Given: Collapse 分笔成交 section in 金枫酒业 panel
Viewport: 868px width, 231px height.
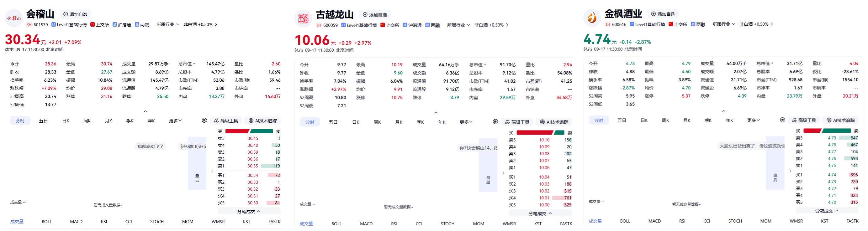Looking at the screenshot, I should coord(827,211).
